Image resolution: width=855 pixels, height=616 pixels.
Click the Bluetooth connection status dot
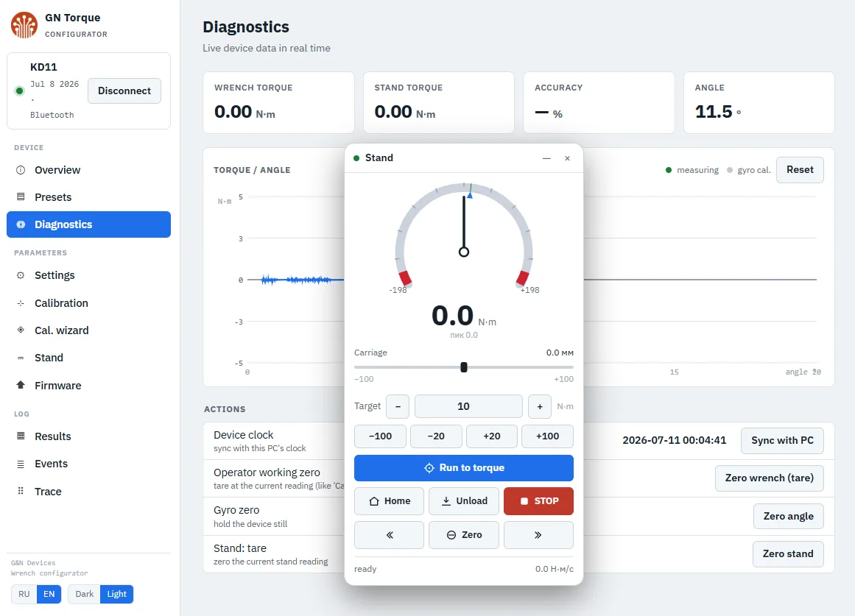click(x=20, y=91)
